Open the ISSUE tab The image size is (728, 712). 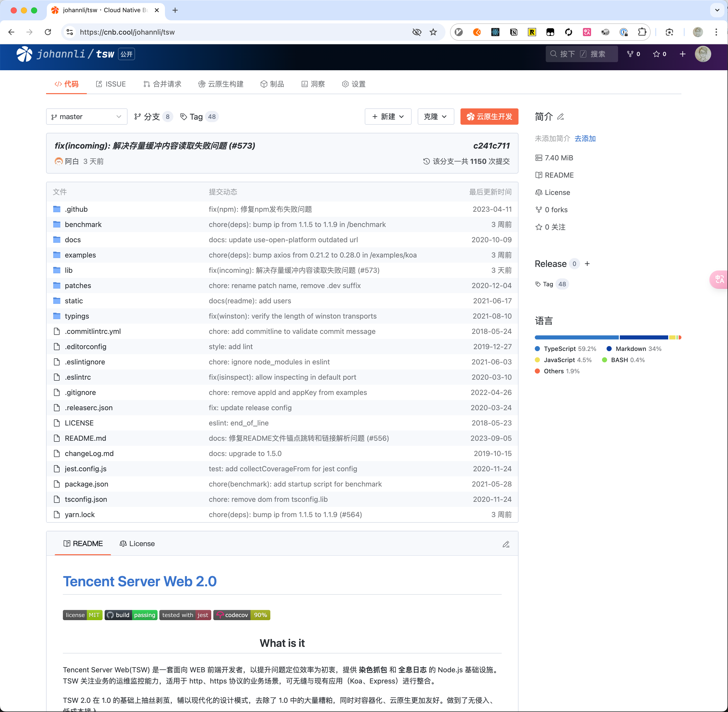[x=111, y=84]
